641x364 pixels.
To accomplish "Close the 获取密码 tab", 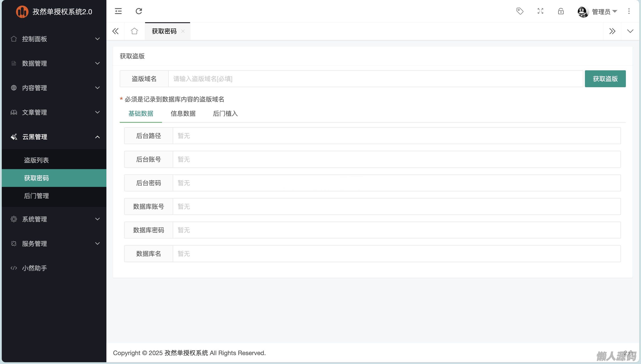I will coord(183,31).
